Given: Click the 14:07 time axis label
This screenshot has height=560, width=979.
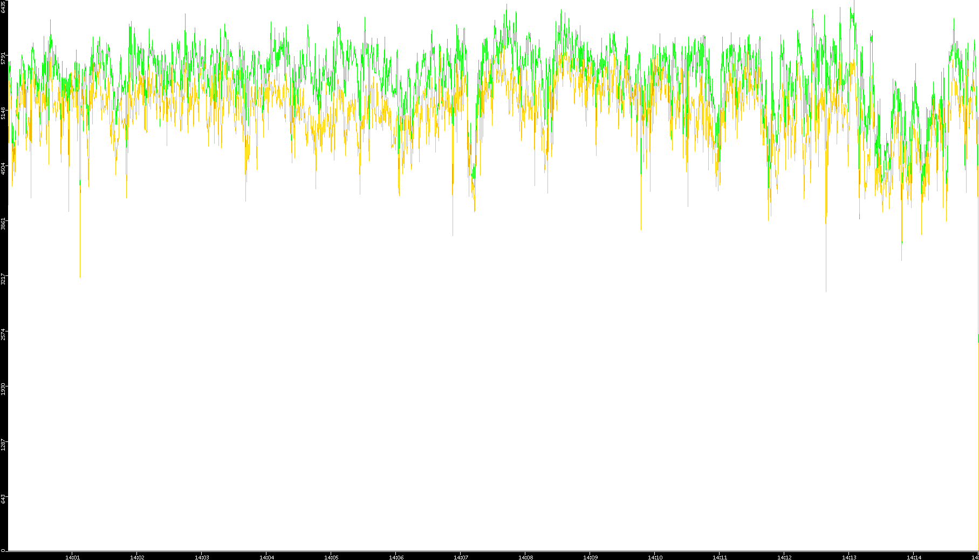Looking at the screenshot, I should pyautogui.click(x=461, y=557).
